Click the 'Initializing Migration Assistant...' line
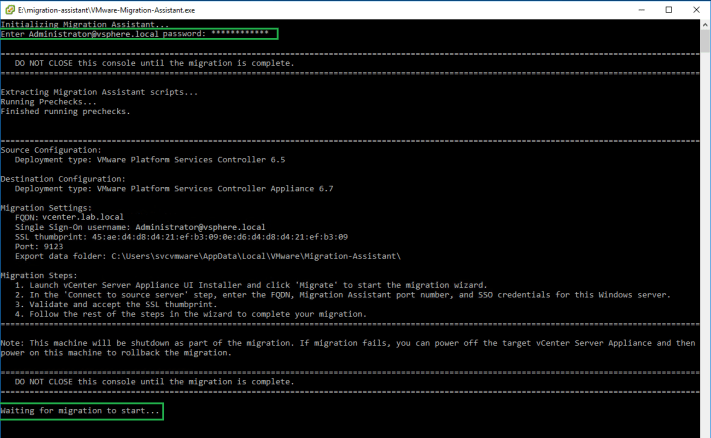This screenshot has height=438, width=711. point(84,24)
